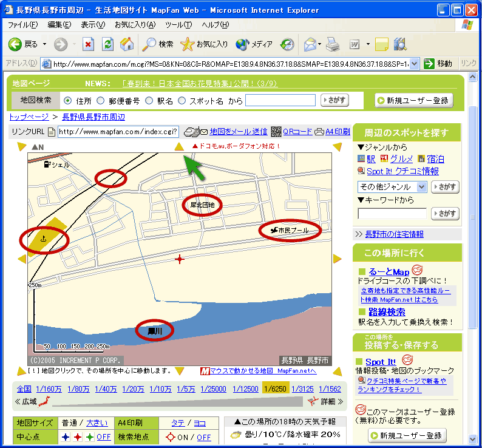Screen dimensions: 482x448
Task: Select the 1/12500 zoom scale
Action: coord(245,389)
